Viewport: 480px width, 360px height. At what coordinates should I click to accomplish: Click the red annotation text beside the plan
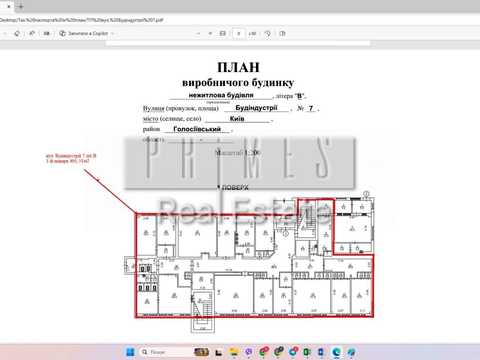(x=71, y=158)
